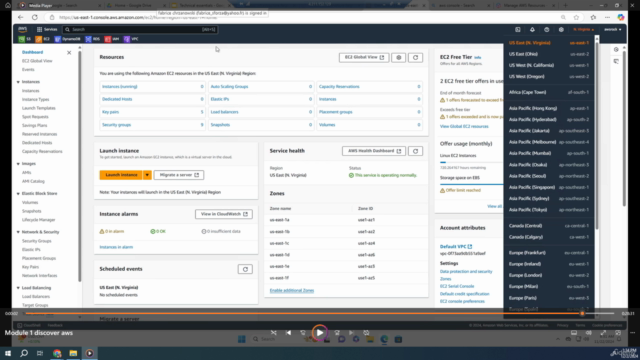Open Media Player volume control

[x=589, y=333]
